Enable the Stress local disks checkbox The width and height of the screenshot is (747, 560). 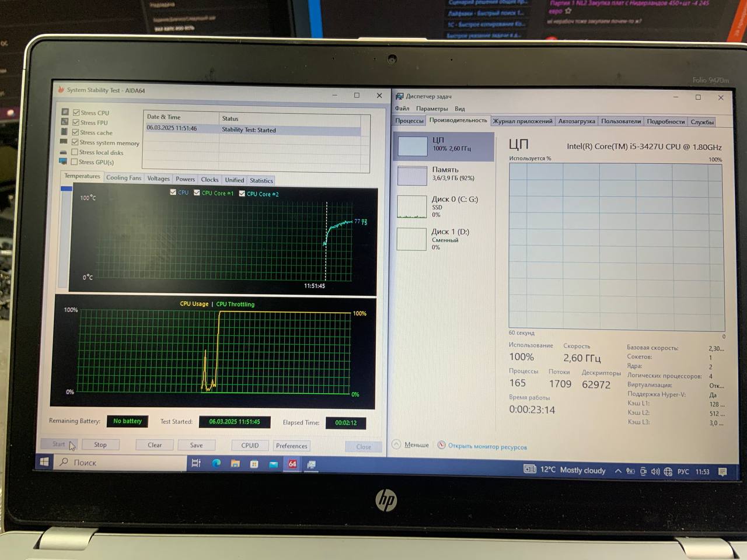pyautogui.click(x=75, y=152)
